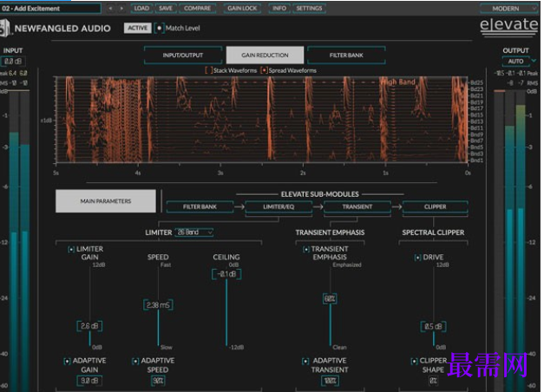
Task: Click the Adaptive Gain value 9.0 dB
Action: 89,381
